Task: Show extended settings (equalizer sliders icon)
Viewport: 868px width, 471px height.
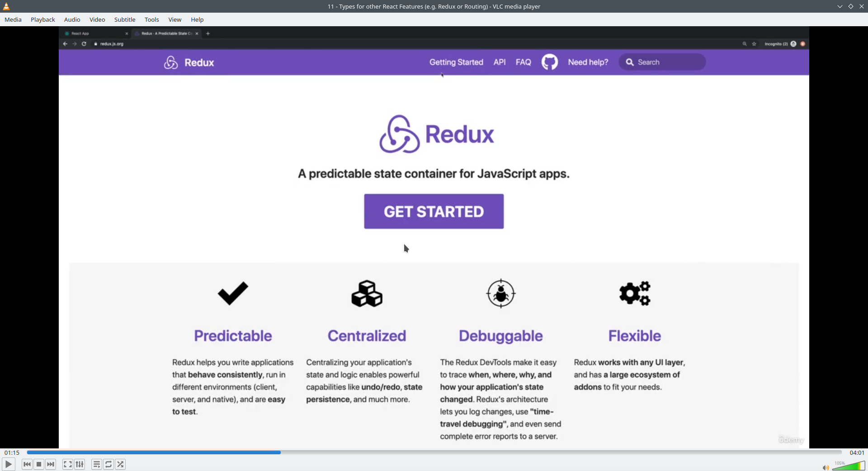Action: pyautogui.click(x=80, y=464)
